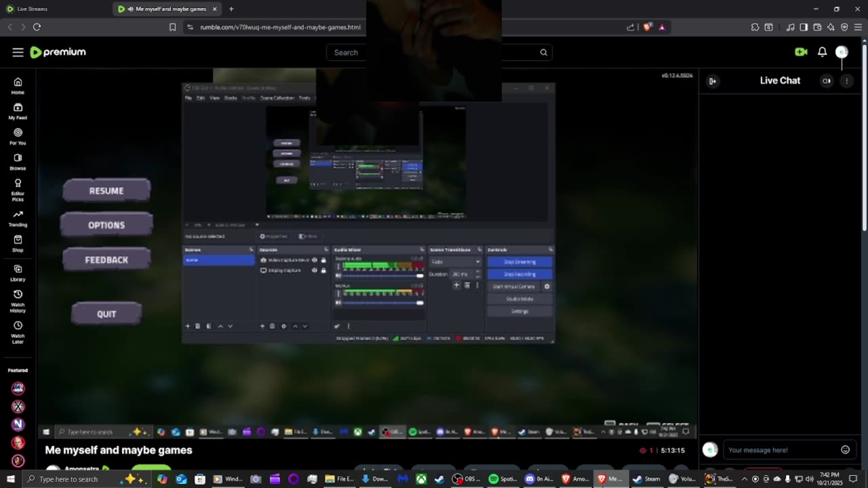Click the green go-live camera icon
This screenshot has height=488, width=868.
pyautogui.click(x=801, y=52)
